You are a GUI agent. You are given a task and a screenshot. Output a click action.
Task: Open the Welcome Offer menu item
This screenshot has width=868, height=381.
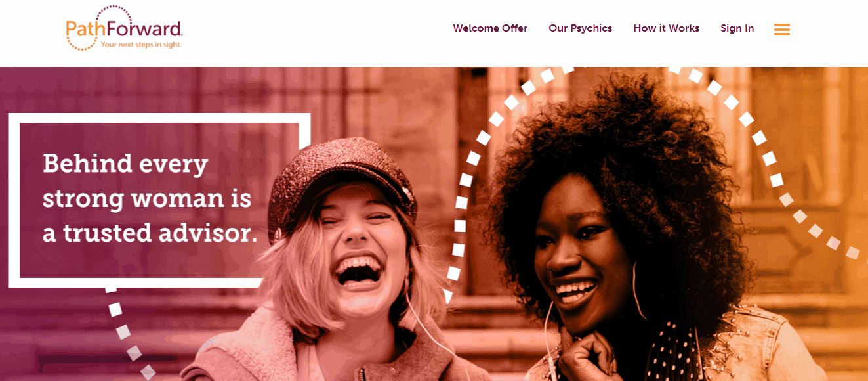(490, 28)
